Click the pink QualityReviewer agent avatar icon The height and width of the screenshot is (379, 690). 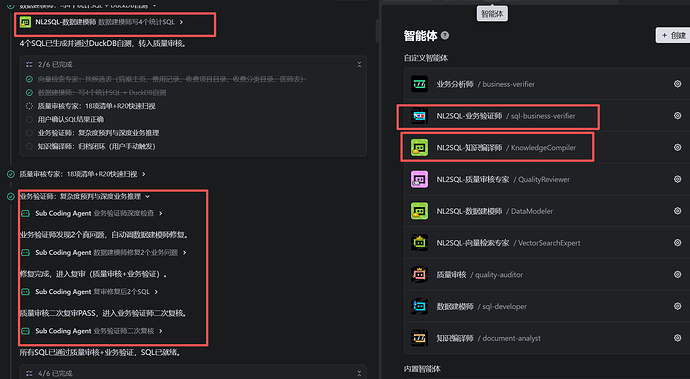pyautogui.click(x=419, y=179)
